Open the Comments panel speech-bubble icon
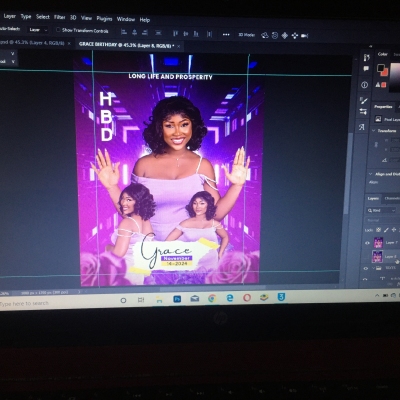This screenshot has width=400, height=400. (x=366, y=69)
